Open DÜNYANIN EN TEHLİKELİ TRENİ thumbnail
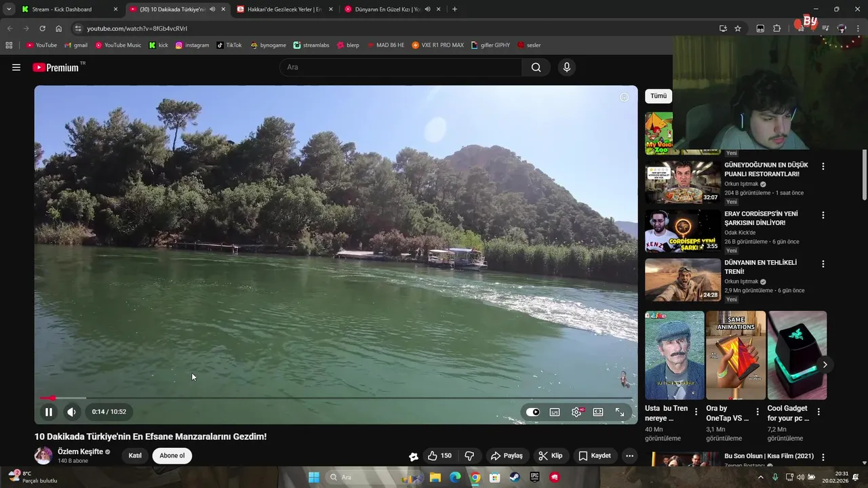Screen dimensions: 868x488 (x=682, y=280)
